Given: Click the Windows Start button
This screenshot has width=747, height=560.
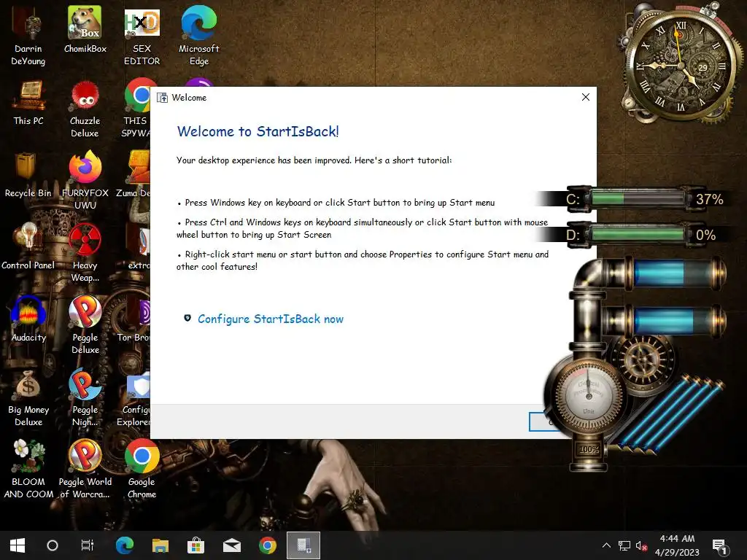Looking at the screenshot, I should [18, 545].
